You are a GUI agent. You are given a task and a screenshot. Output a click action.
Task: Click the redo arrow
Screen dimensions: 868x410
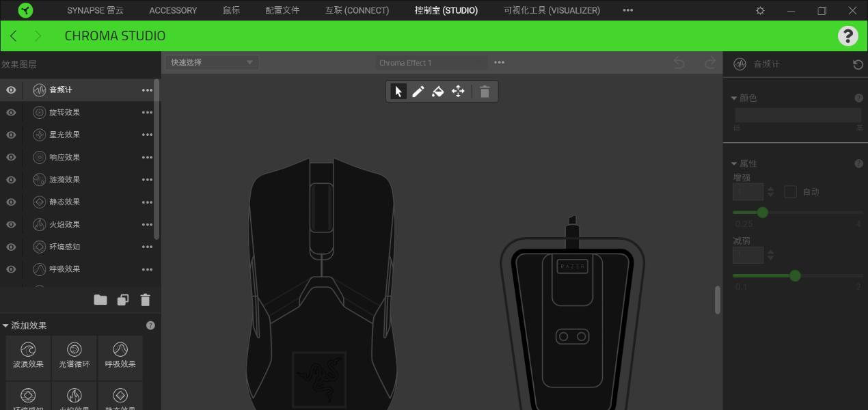pyautogui.click(x=710, y=63)
